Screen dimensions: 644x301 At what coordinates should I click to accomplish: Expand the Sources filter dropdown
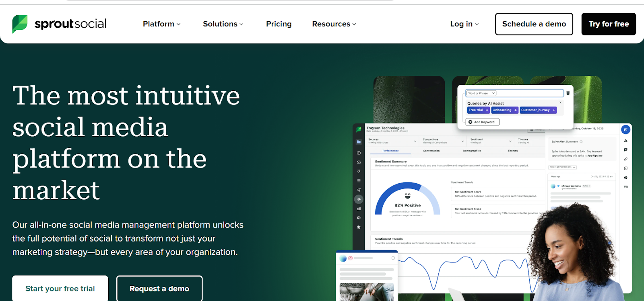[392, 141]
